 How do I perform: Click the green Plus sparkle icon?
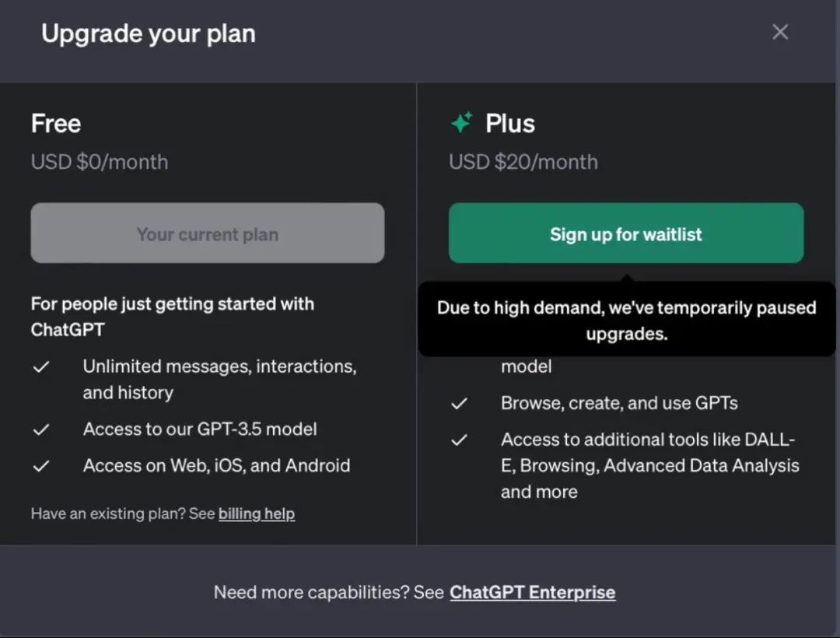click(x=462, y=123)
